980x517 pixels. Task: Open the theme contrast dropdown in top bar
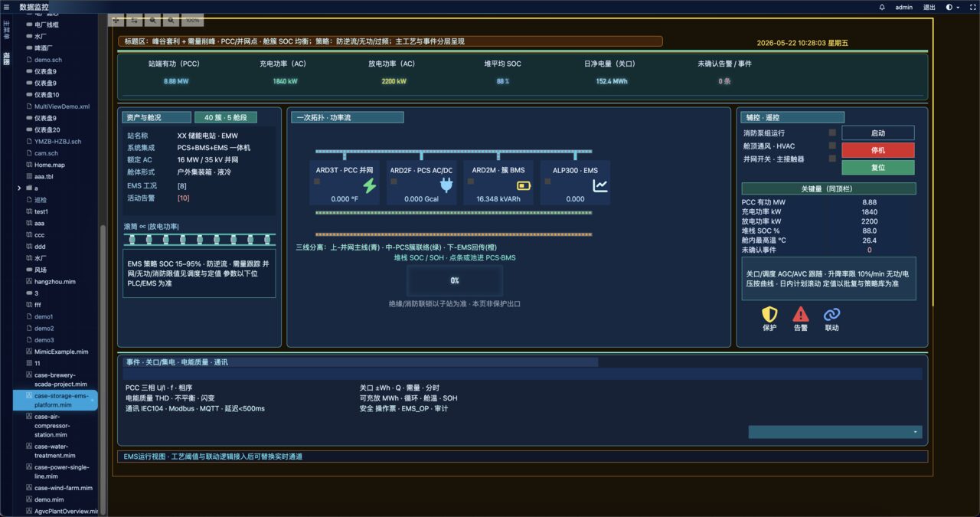(x=953, y=7)
